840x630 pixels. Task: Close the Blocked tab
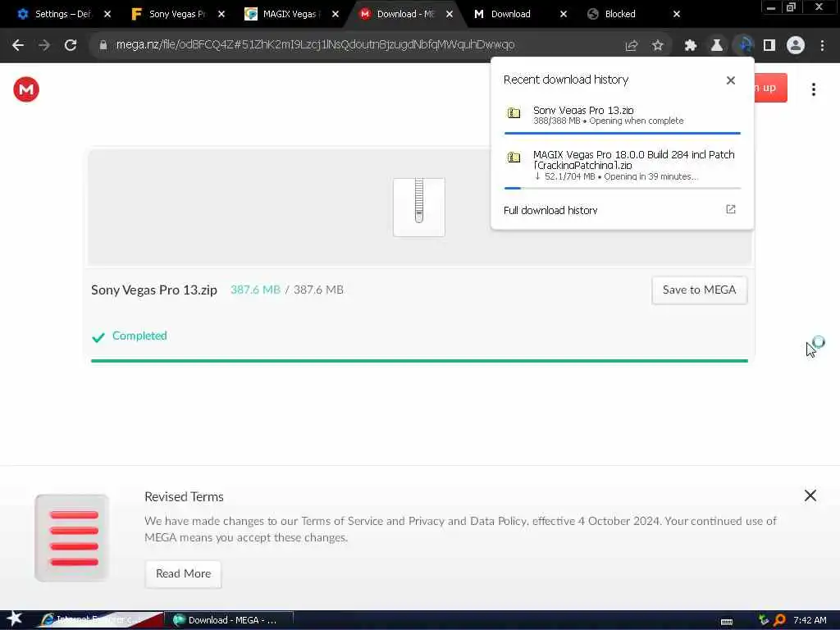click(x=677, y=15)
